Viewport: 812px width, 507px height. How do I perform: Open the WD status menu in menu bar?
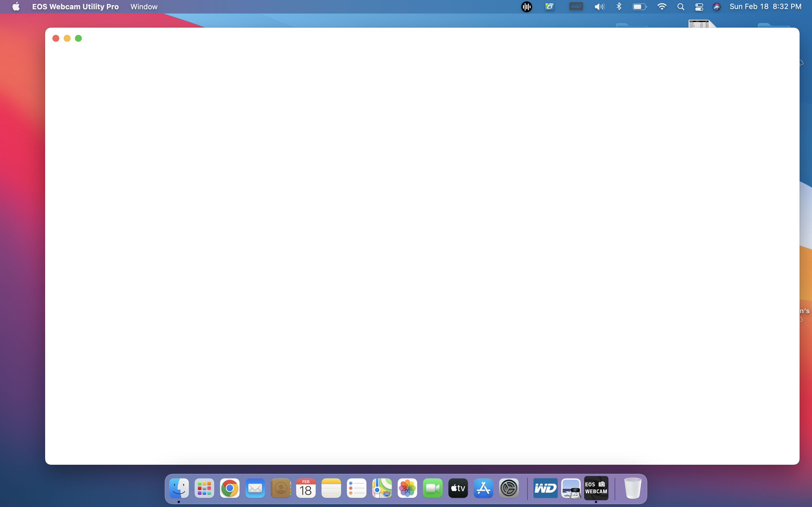pyautogui.click(x=576, y=6)
